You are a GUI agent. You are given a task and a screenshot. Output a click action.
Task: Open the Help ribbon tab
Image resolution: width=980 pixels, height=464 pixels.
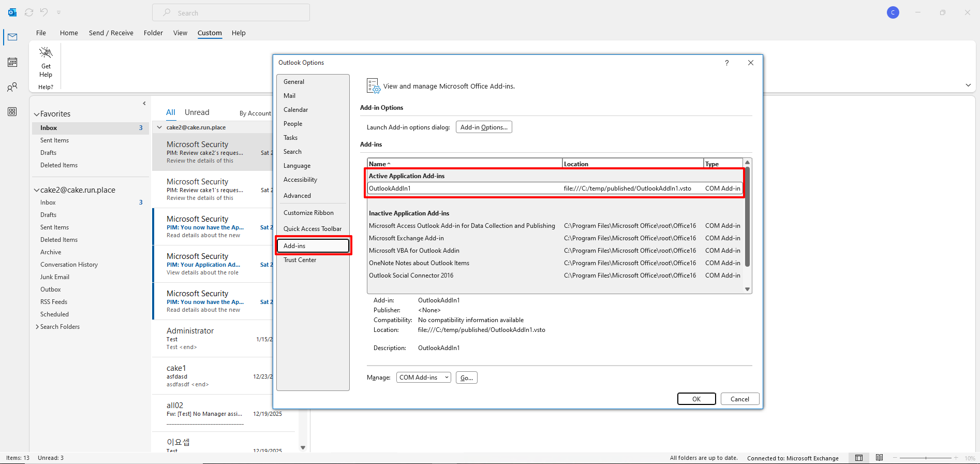pos(239,33)
